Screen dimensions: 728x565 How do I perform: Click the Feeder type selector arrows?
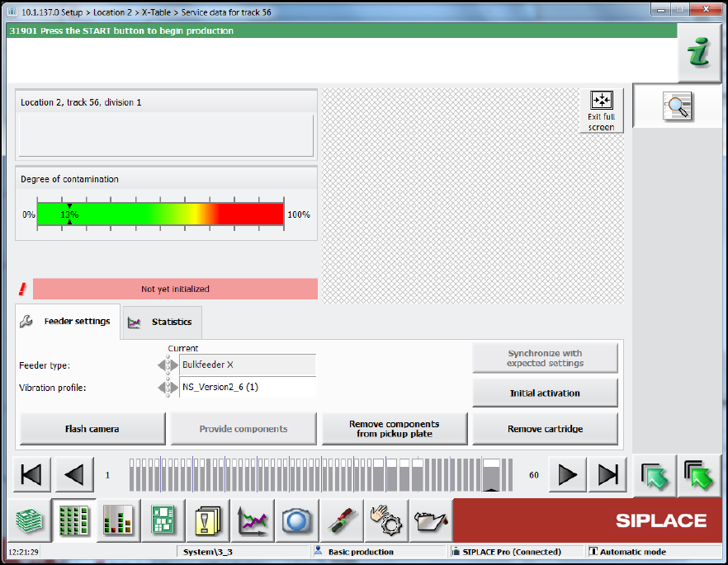coord(168,365)
